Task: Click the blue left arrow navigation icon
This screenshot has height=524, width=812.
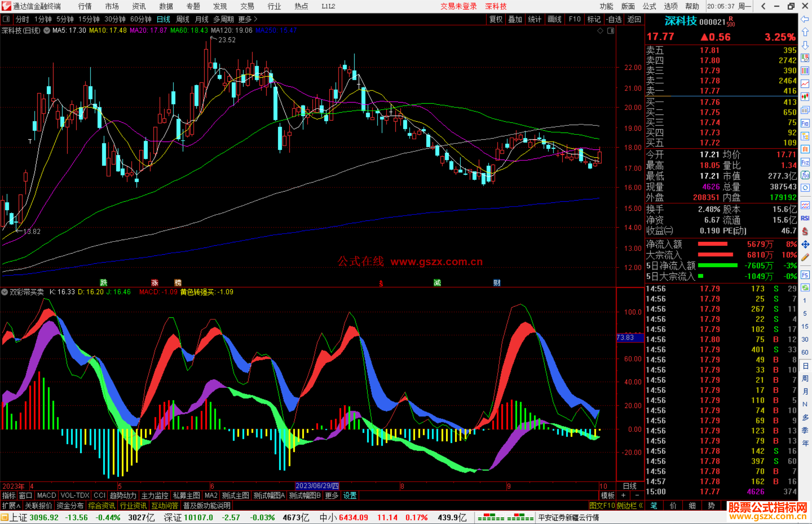Action: coord(805,19)
